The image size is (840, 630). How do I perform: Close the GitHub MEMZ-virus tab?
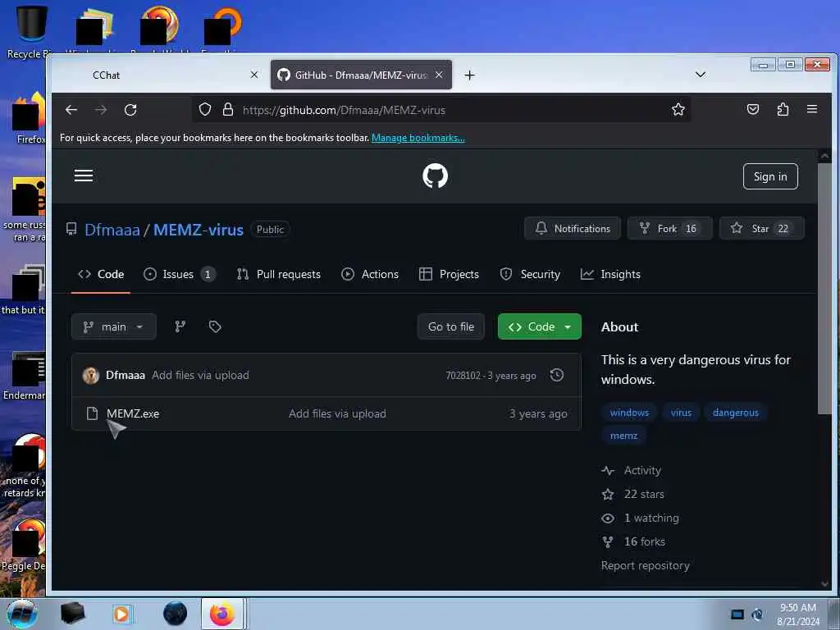pos(439,75)
